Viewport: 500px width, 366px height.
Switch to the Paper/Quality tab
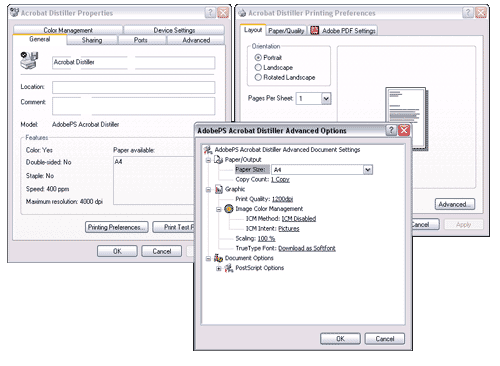pos(286,31)
